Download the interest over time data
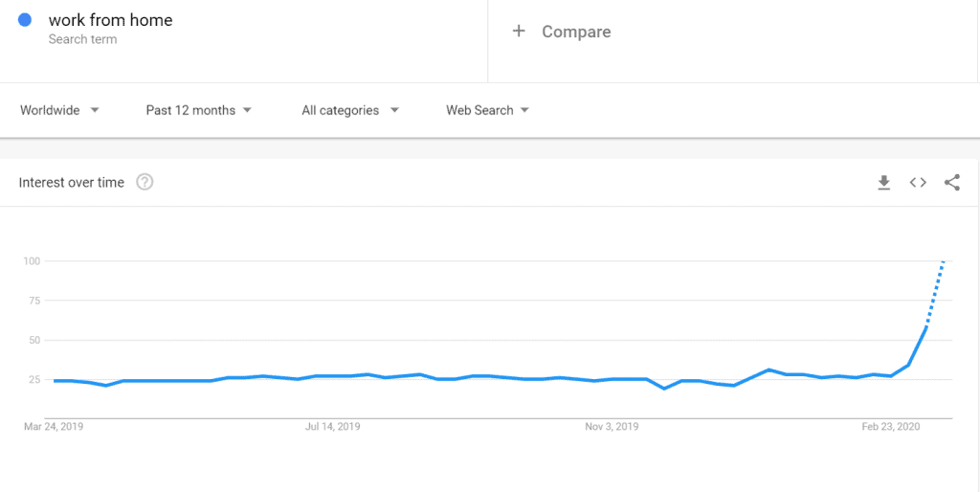Viewport: 980px width, 492px height. [x=883, y=183]
